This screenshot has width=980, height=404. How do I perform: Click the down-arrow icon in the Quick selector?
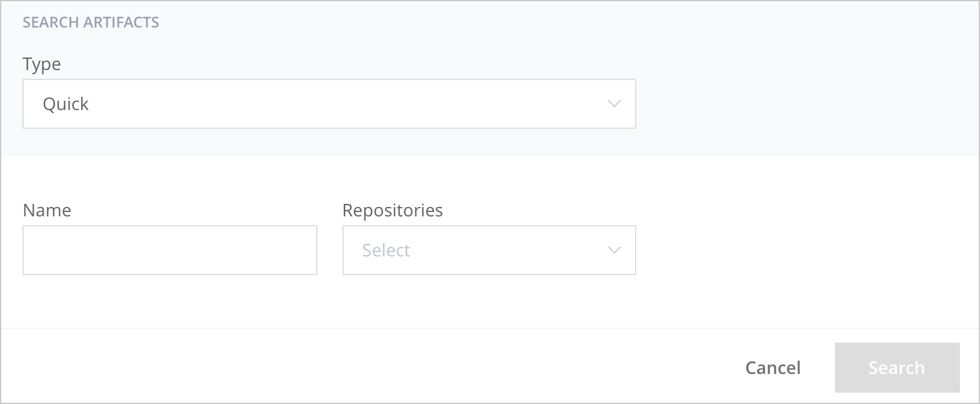point(614,104)
